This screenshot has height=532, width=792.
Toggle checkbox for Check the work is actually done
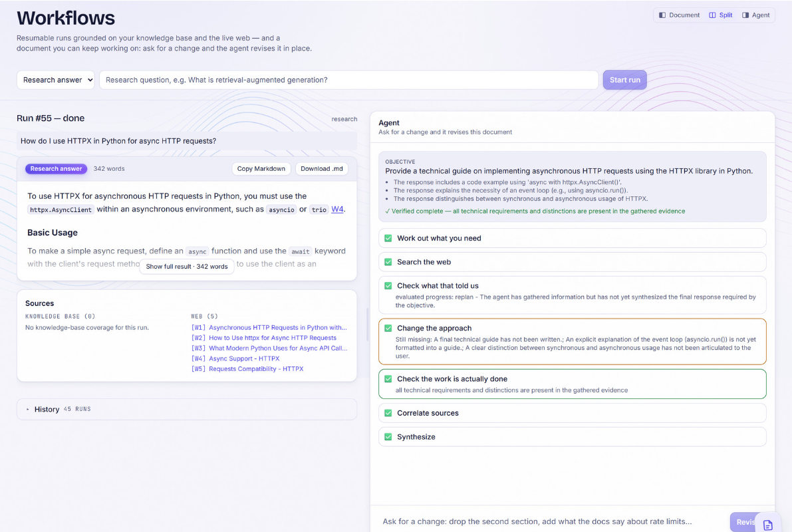coord(388,379)
